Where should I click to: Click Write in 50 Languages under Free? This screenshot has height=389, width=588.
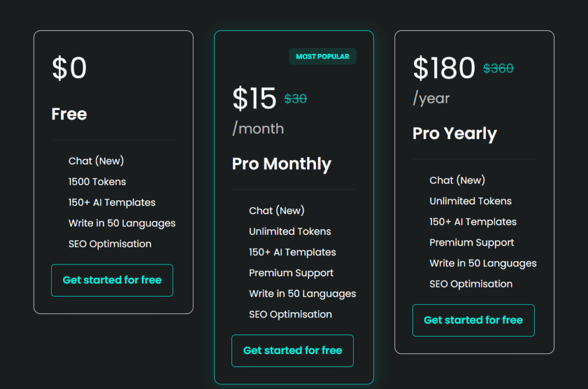[122, 223]
